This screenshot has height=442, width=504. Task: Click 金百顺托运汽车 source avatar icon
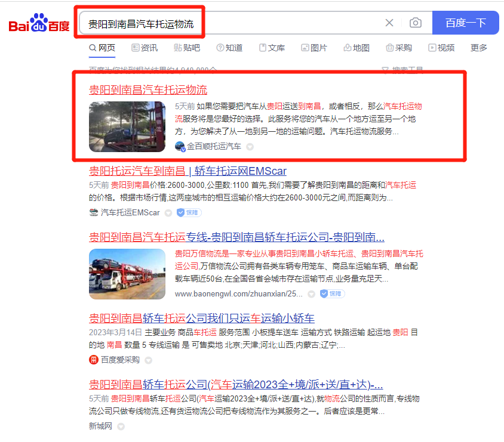180,146
